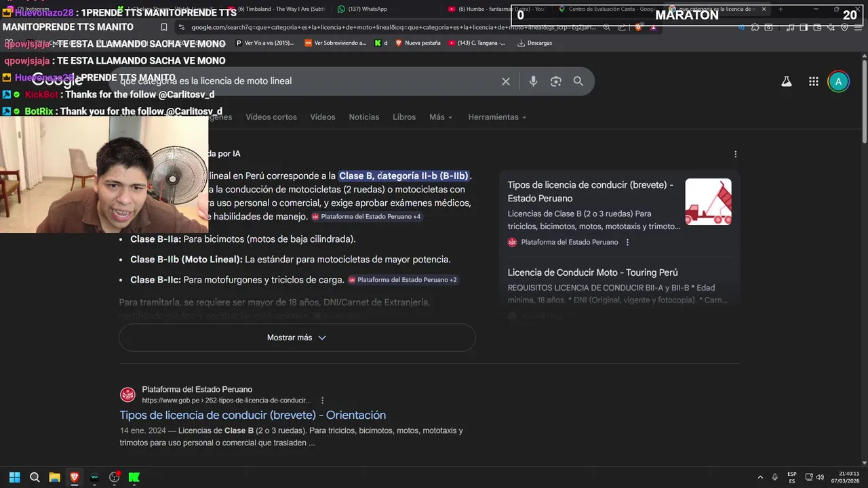Open the Brave VPN shield icon

tap(844, 27)
